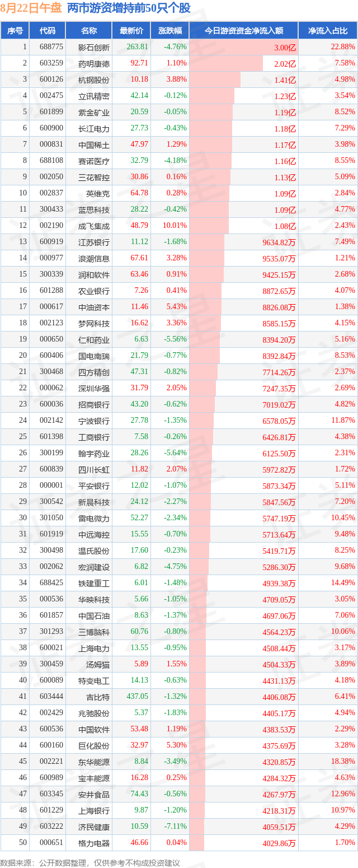Click the 代码 column header
358x868 pixels.
[x=48, y=31]
